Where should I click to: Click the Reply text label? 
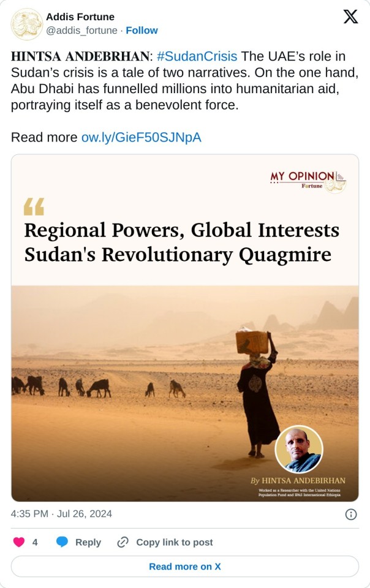(88, 542)
